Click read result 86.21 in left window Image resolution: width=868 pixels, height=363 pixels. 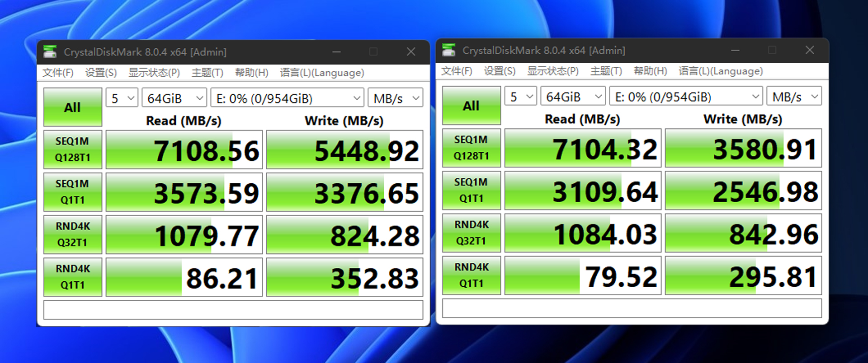(x=184, y=277)
